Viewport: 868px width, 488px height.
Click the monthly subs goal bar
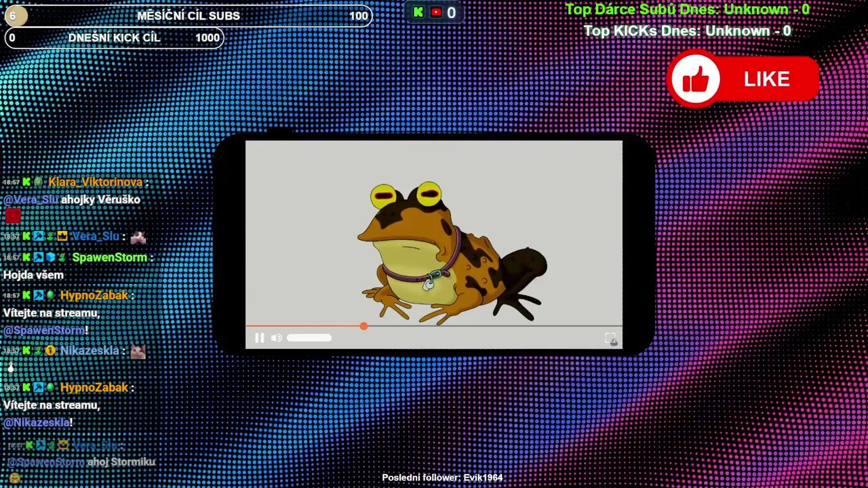pyautogui.click(x=189, y=16)
